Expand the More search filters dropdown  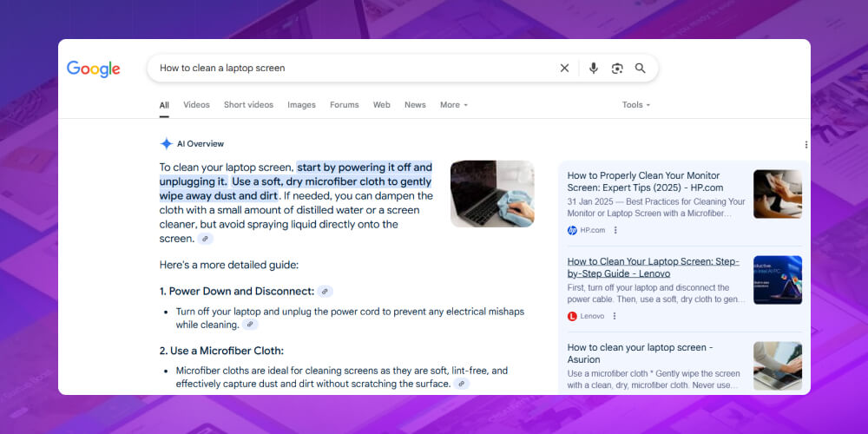pos(453,105)
